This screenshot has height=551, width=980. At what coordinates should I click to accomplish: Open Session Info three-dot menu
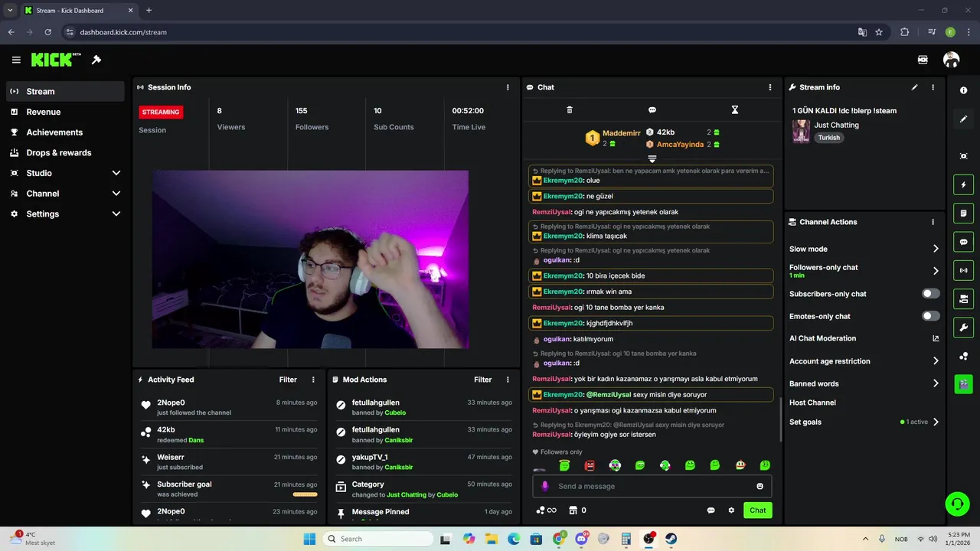(x=508, y=87)
